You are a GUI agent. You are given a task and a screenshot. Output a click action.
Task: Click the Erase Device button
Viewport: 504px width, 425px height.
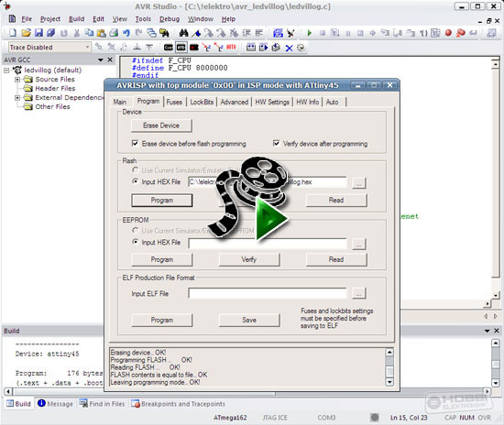pyautogui.click(x=161, y=125)
